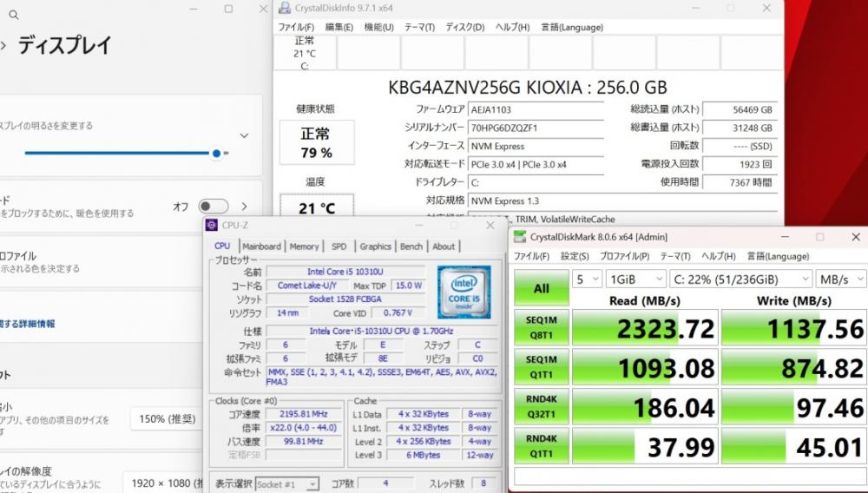868x493 pixels.
Task: Click the CrystalDiskMark title bar app icon
Action: point(520,237)
